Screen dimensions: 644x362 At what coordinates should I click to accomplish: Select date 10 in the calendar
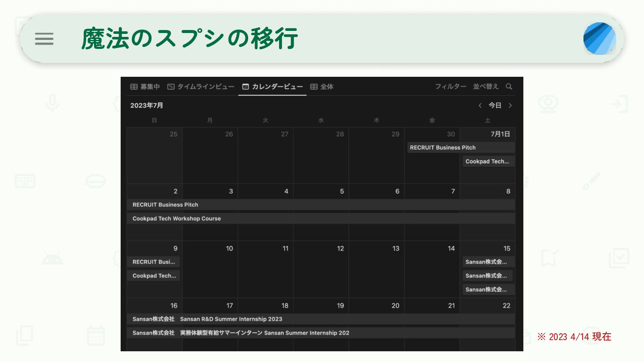tap(210, 269)
